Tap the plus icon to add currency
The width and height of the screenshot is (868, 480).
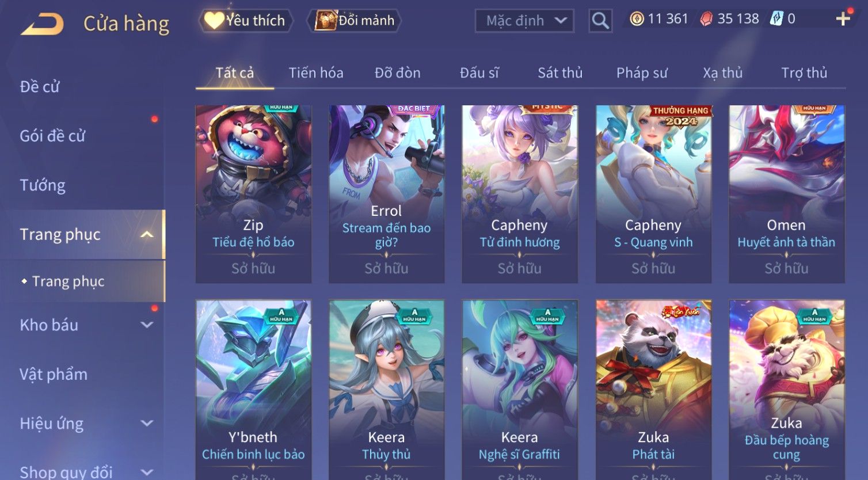point(843,19)
